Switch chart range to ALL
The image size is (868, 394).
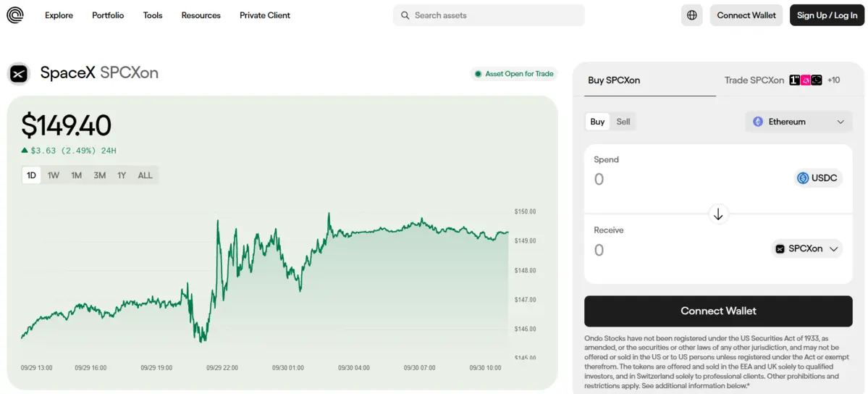click(x=145, y=176)
